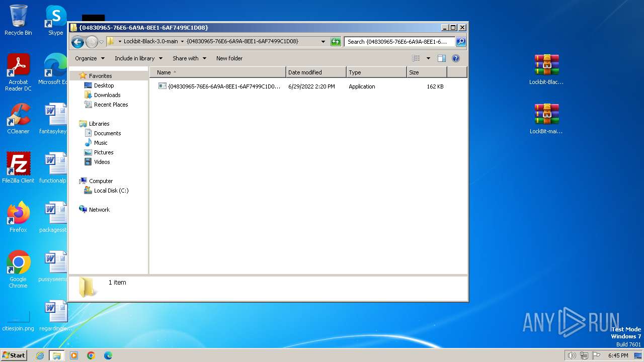This screenshot has height=362, width=644.
Task: Click the Show desktop strip
Action: (638, 355)
